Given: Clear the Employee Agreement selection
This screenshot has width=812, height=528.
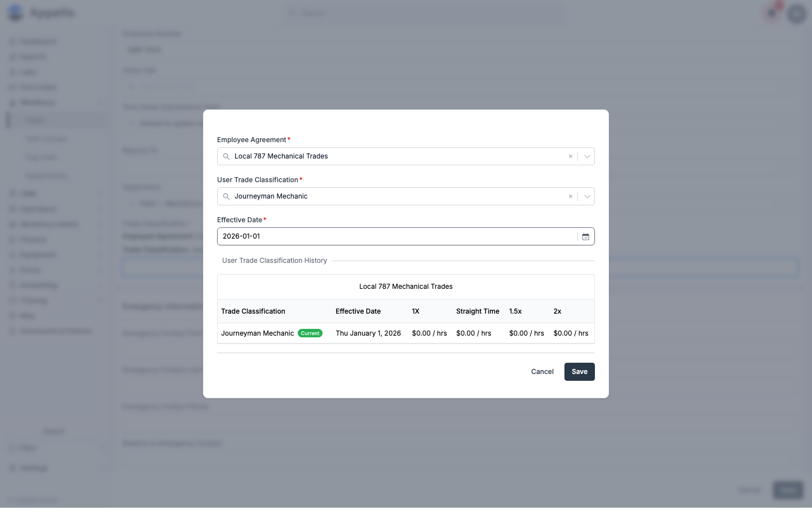Looking at the screenshot, I should pos(570,156).
